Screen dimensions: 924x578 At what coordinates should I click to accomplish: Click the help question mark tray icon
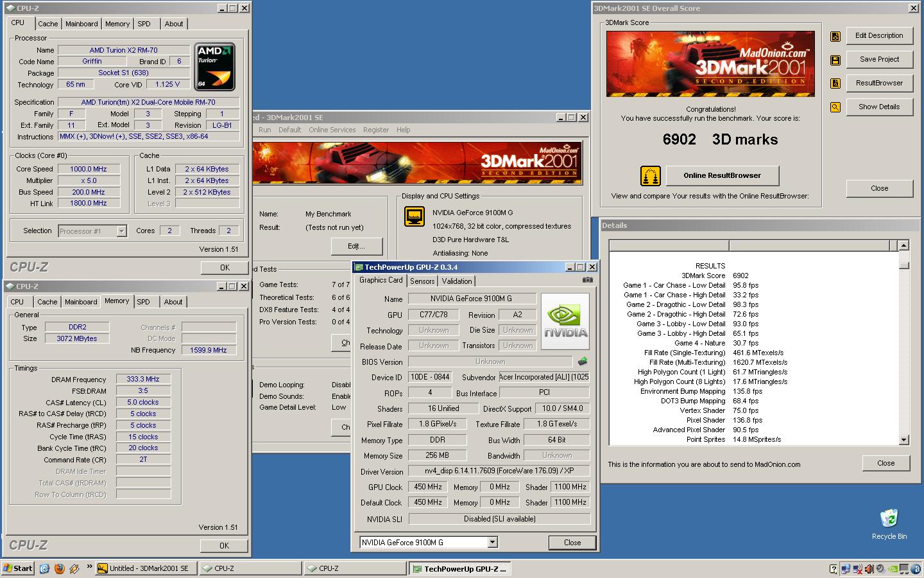click(833, 568)
